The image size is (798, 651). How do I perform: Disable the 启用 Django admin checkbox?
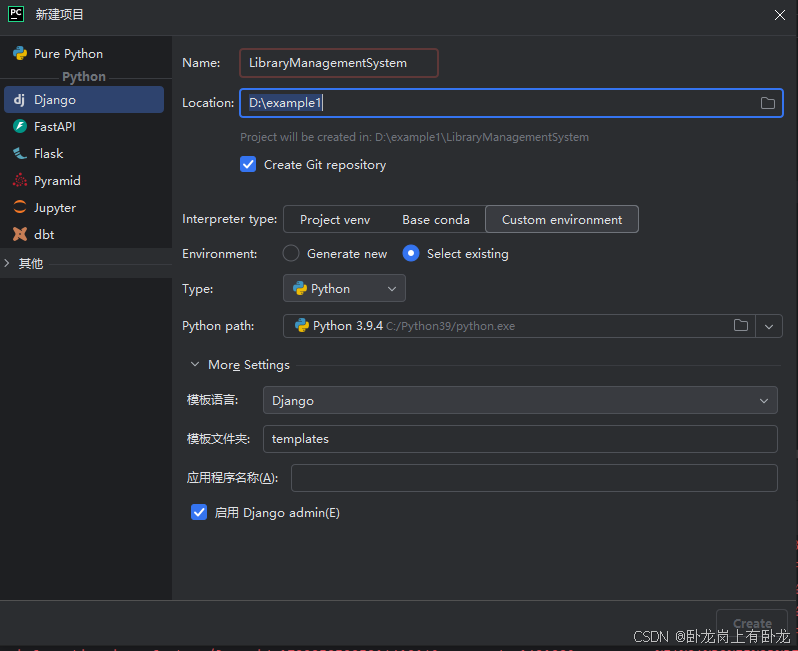click(199, 512)
